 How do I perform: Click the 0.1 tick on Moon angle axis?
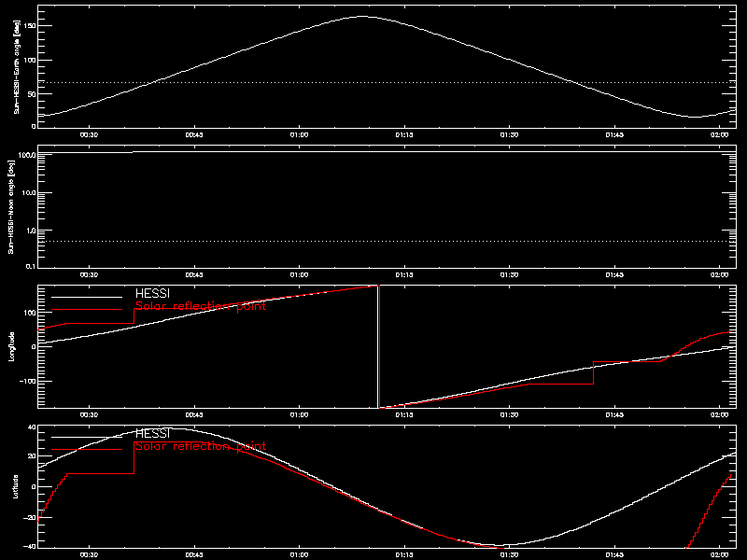coord(31,266)
